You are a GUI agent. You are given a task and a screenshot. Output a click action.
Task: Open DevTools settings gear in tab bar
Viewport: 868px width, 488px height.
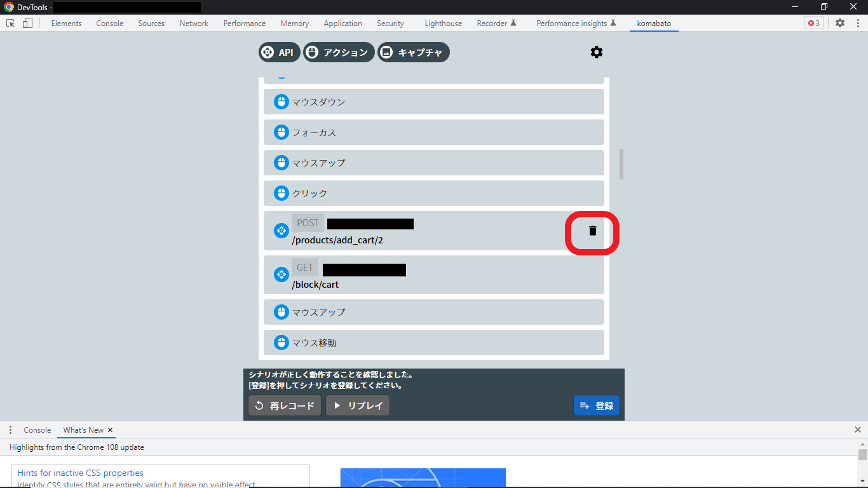[x=840, y=23]
